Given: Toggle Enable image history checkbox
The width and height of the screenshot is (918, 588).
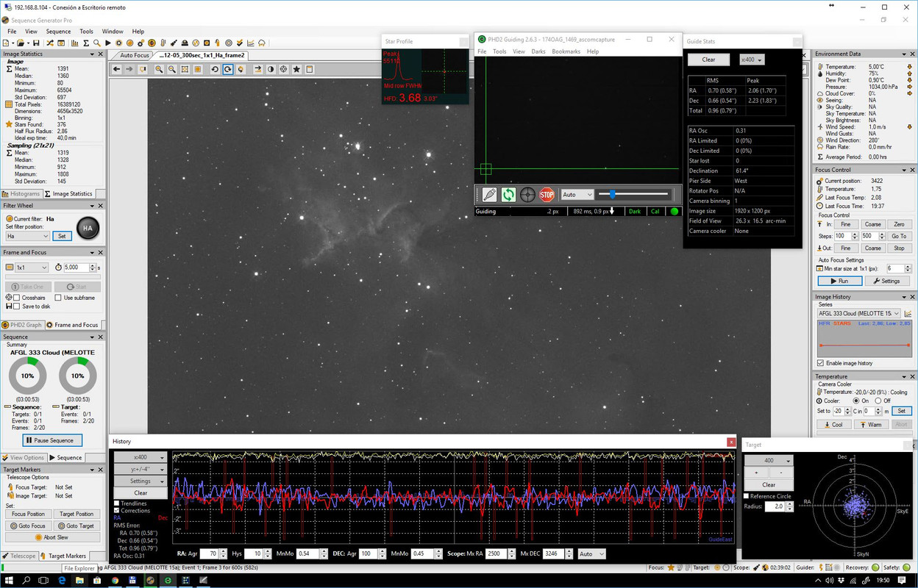Looking at the screenshot, I should click(x=821, y=363).
